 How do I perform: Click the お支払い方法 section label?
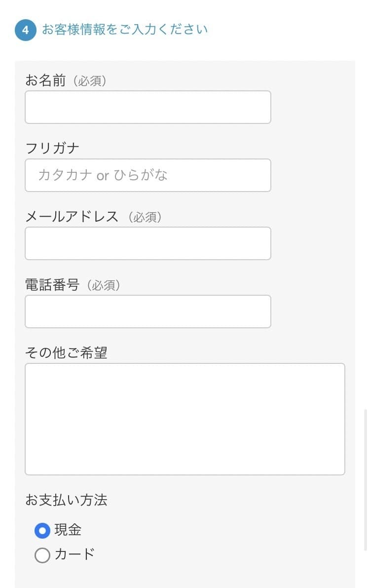click(66, 500)
